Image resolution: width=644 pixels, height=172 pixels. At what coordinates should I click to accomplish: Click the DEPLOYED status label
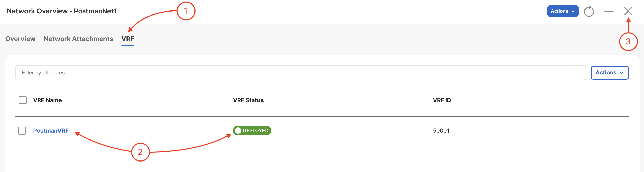tap(255, 131)
